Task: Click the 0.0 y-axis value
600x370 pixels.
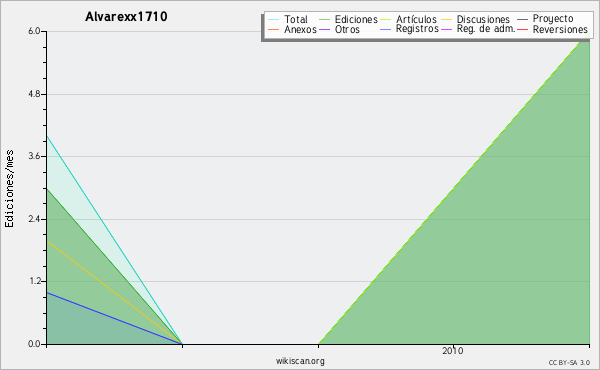Action: pyautogui.click(x=34, y=344)
